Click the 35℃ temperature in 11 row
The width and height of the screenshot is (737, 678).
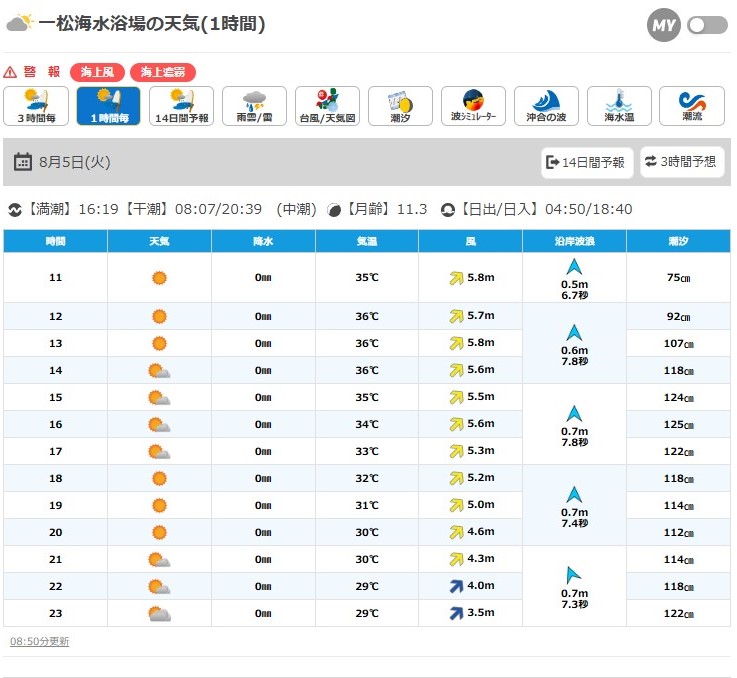click(367, 277)
